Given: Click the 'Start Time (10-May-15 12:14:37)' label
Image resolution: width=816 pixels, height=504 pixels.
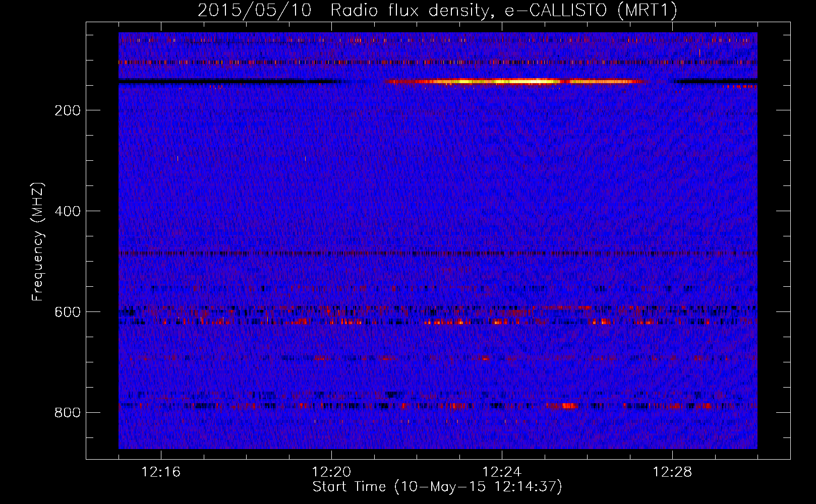Looking at the screenshot, I should point(437,487).
